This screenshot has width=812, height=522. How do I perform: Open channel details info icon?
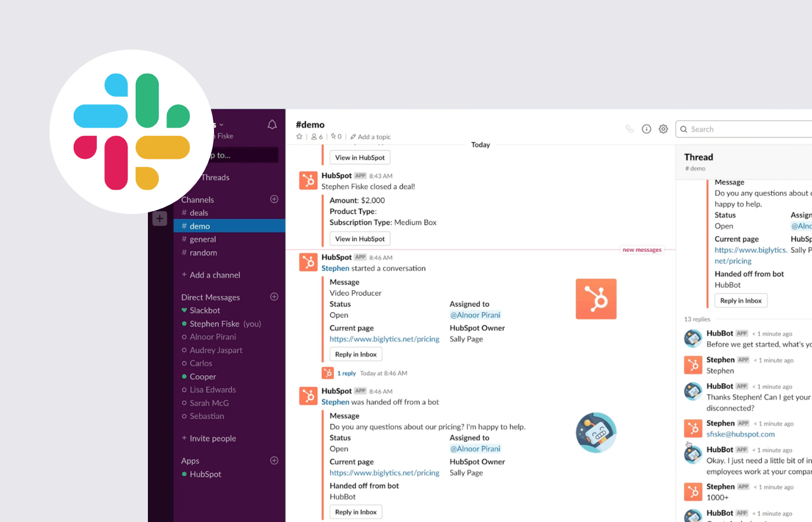click(x=646, y=129)
